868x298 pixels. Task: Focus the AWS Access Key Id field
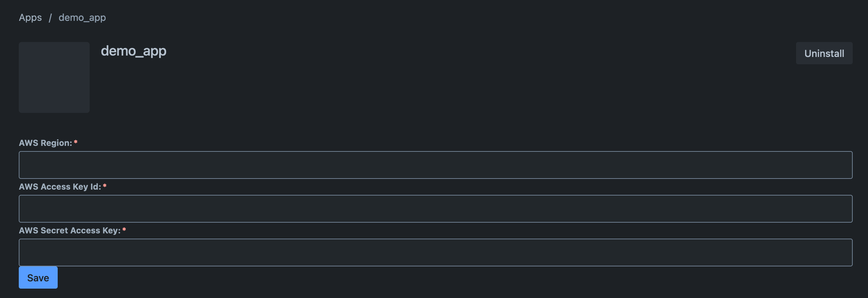tap(435, 209)
